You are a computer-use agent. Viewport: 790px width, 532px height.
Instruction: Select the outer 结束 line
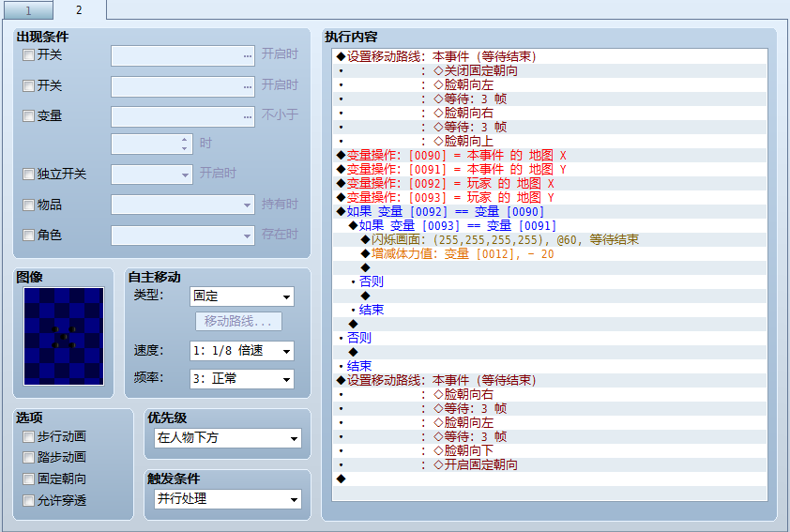550,366
